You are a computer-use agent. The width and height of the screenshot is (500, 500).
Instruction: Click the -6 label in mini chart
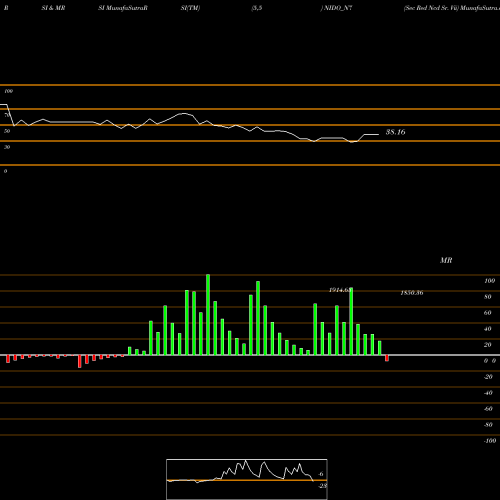click(321, 474)
